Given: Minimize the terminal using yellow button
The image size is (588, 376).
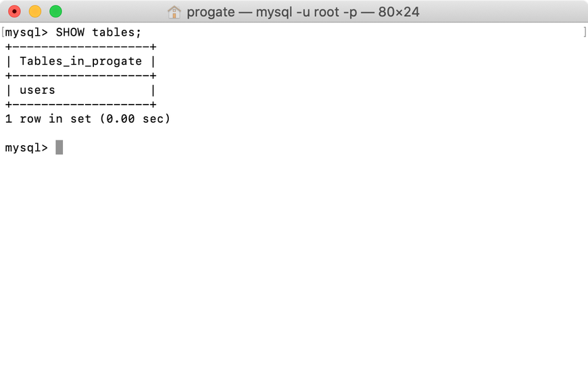Looking at the screenshot, I should (x=35, y=11).
